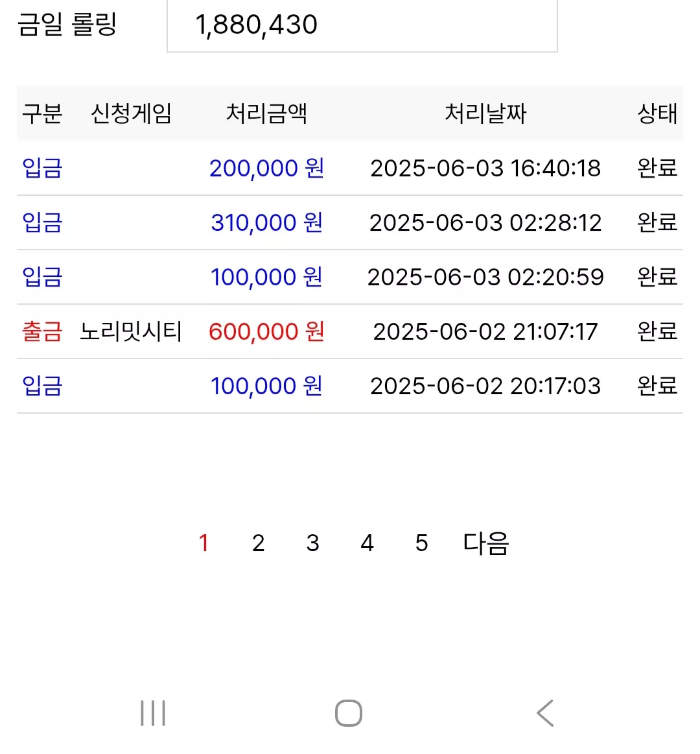The width and height of the screenshot is (700, 754).
Task: Tap the Android home button icon
Action: point(349,713)
